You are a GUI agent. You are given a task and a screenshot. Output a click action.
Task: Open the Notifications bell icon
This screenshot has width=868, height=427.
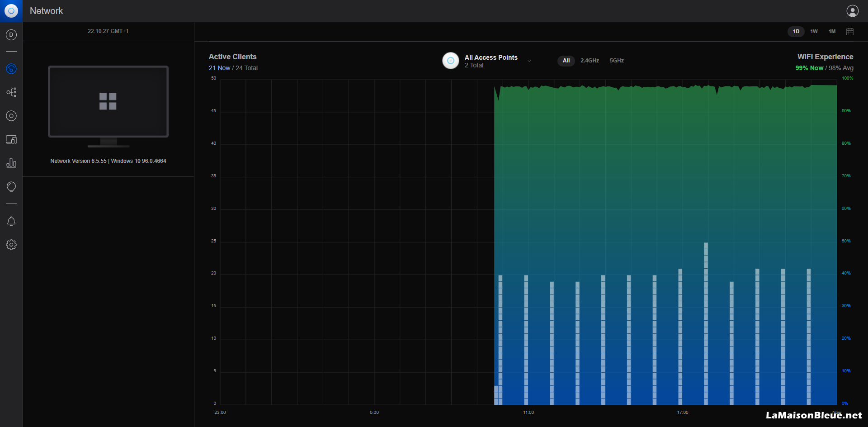point(11,221)
